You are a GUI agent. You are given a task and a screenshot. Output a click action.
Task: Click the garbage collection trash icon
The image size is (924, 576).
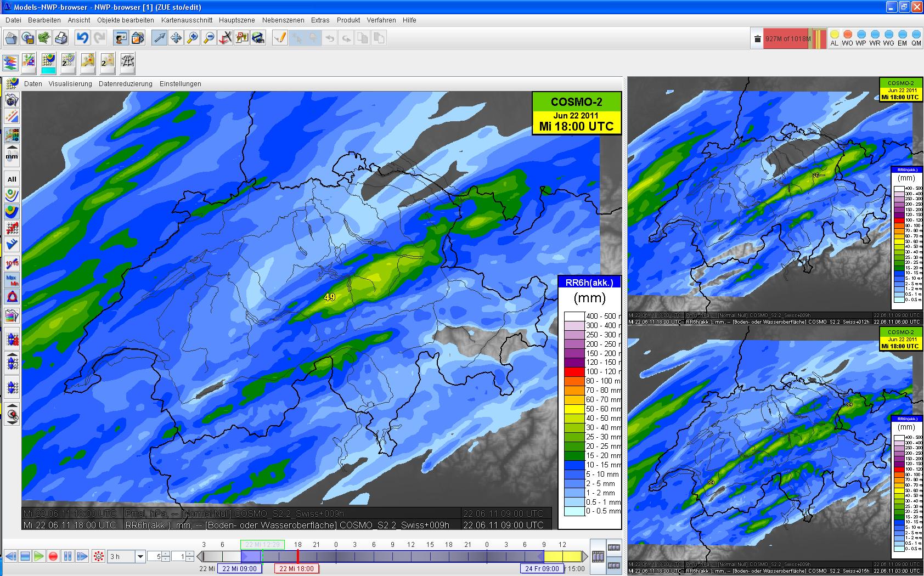tap(757, 38)
